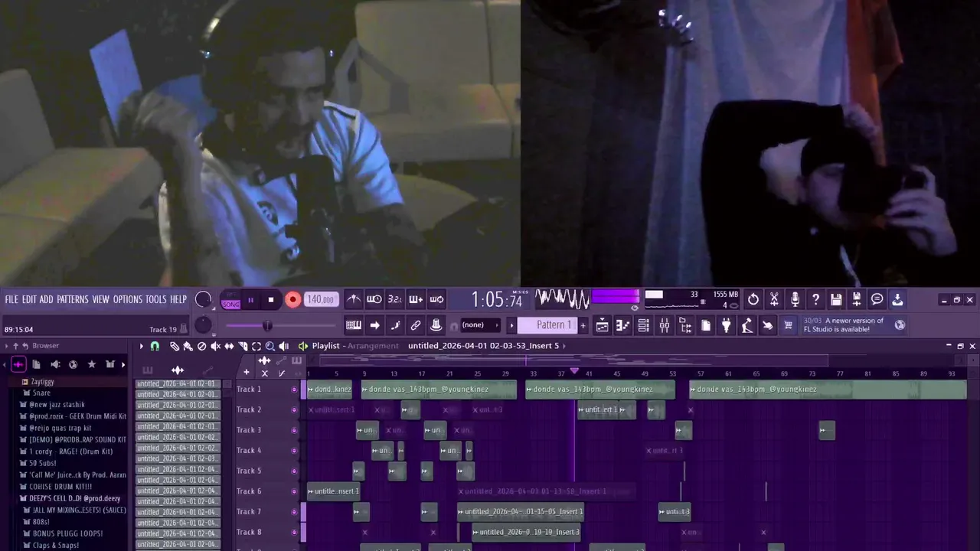This screenshot has height=551, width=980.
Task: Stop playback
Action: click(271, 300)
